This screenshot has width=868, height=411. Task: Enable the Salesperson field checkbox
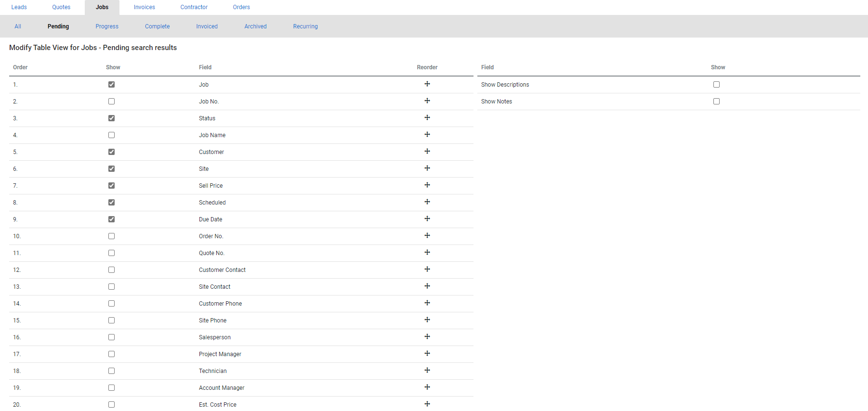click(112, 337)
